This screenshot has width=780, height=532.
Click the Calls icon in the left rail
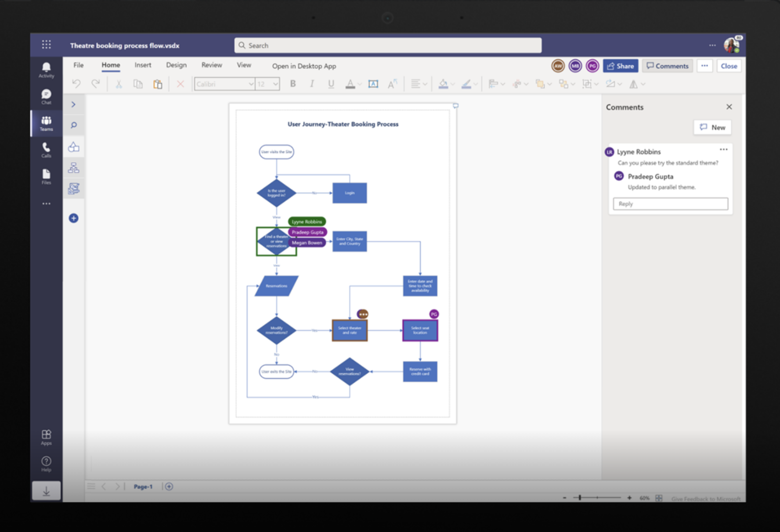(x=46, y=150)
